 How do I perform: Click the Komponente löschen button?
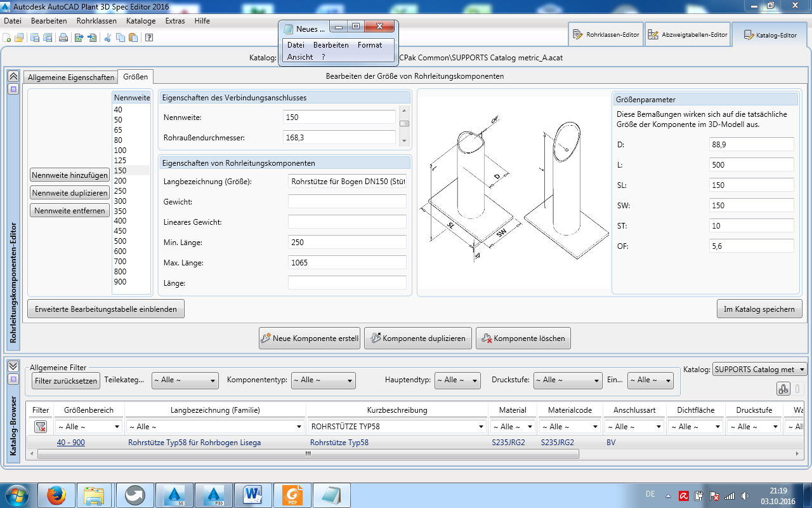[523, 338]
